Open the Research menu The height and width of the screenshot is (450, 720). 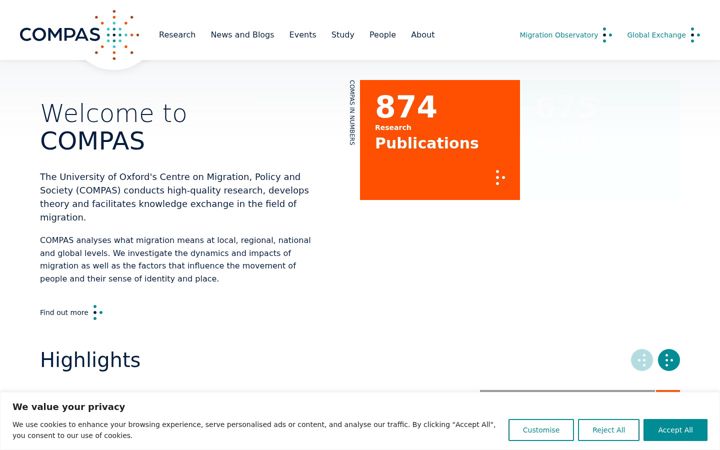(x=177, y=35)
